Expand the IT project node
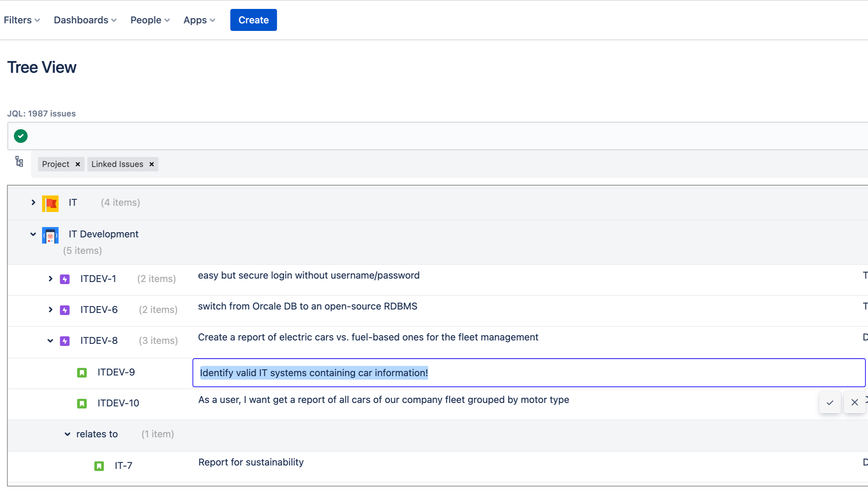The image size is (868, 494). point(33,202)
